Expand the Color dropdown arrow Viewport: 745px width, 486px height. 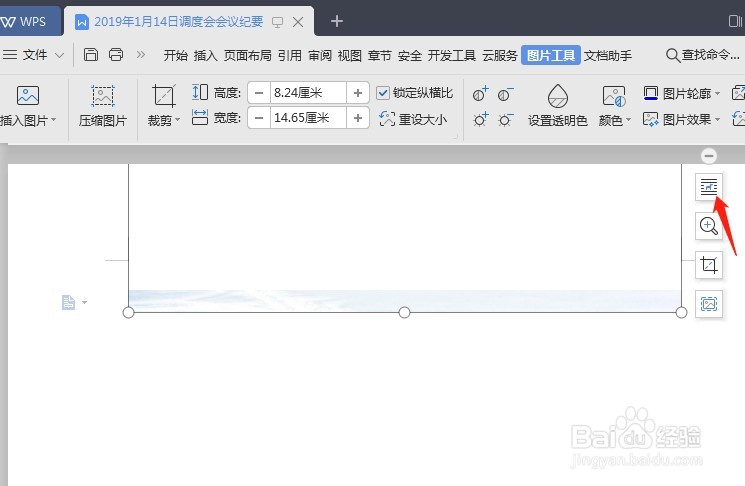tap(628, 120)
